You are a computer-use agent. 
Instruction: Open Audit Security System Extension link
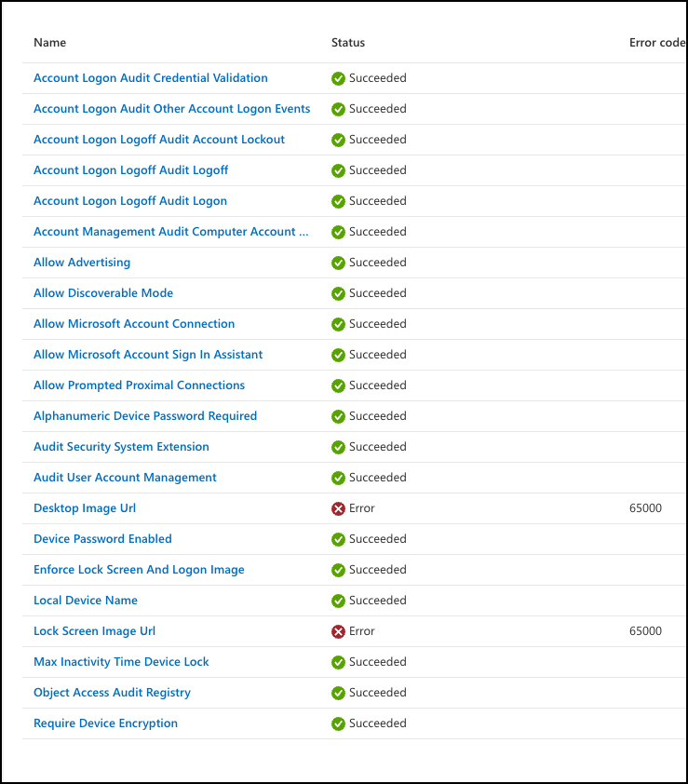[x=122, y=447]
